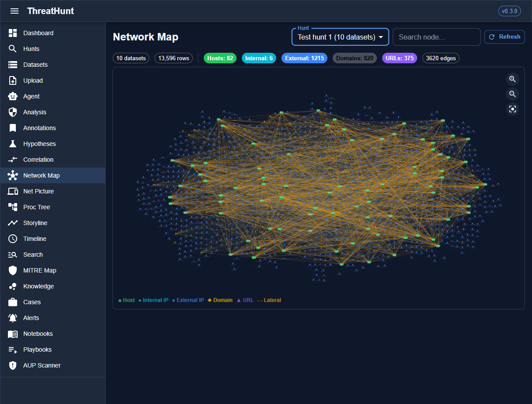
Task: Click the Agent robot icon in sidebar
Action: click(x=13, y=96)
